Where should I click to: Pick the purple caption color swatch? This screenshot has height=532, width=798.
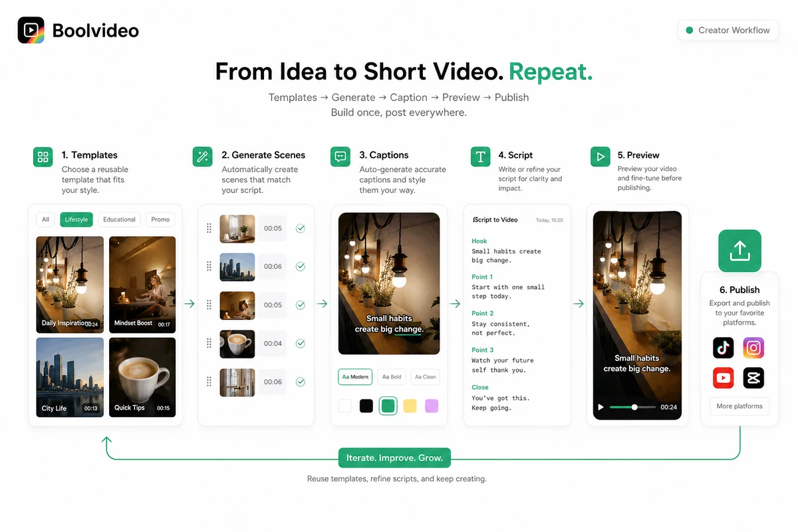(x=432, y=406)
